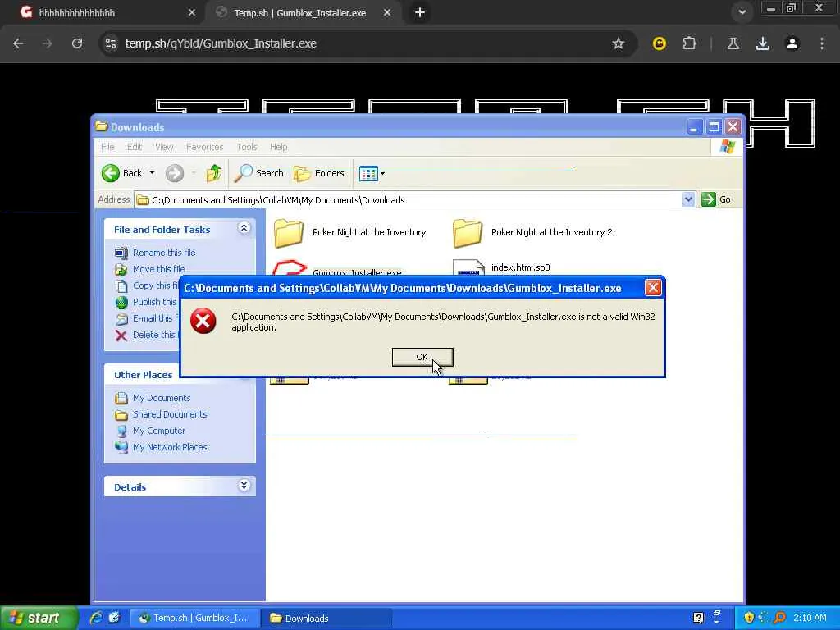Click Move this file link
This screenshot has height=630, width=840.
click(158, 269)
